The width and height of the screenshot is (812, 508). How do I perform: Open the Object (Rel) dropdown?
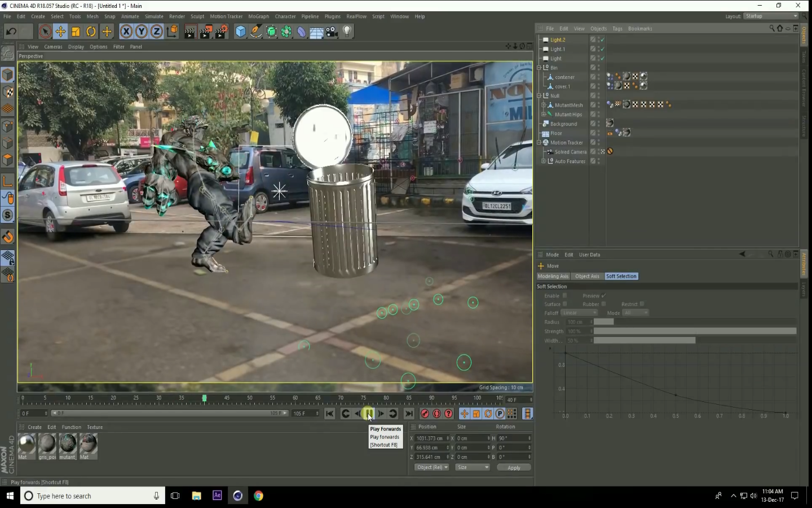pyautogui.click(x=431, y=467)
